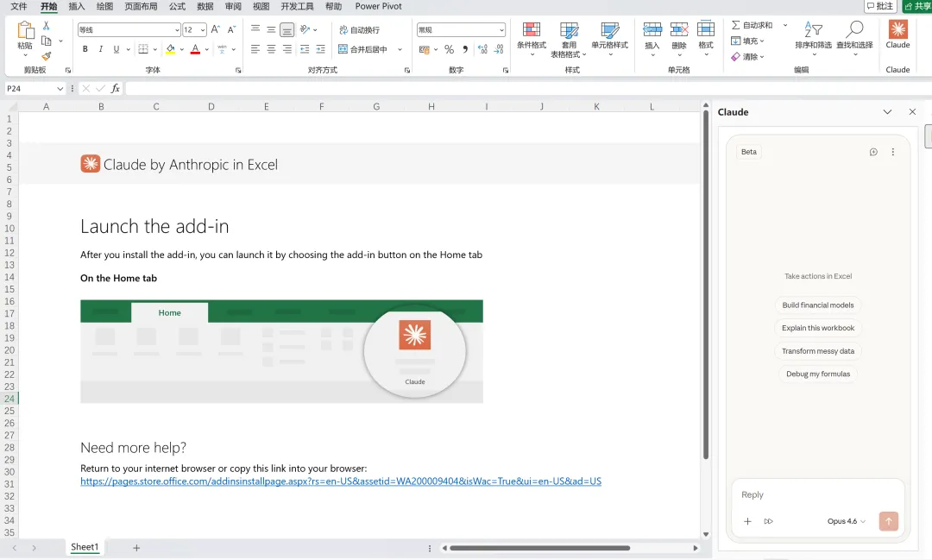Collapse the Claude task pane chevron
Image resolution: width=932 pixels, height=560 pixels.
[887, 112]
